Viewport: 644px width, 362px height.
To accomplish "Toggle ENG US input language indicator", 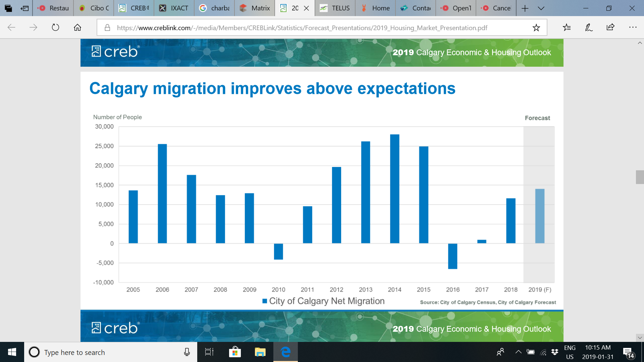I will (570, 352).
